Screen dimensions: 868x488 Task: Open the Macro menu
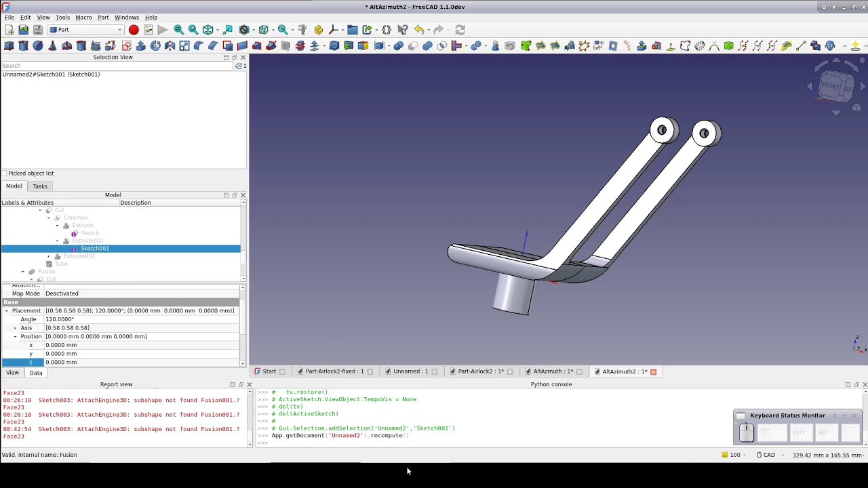click(x=83, y=18)
